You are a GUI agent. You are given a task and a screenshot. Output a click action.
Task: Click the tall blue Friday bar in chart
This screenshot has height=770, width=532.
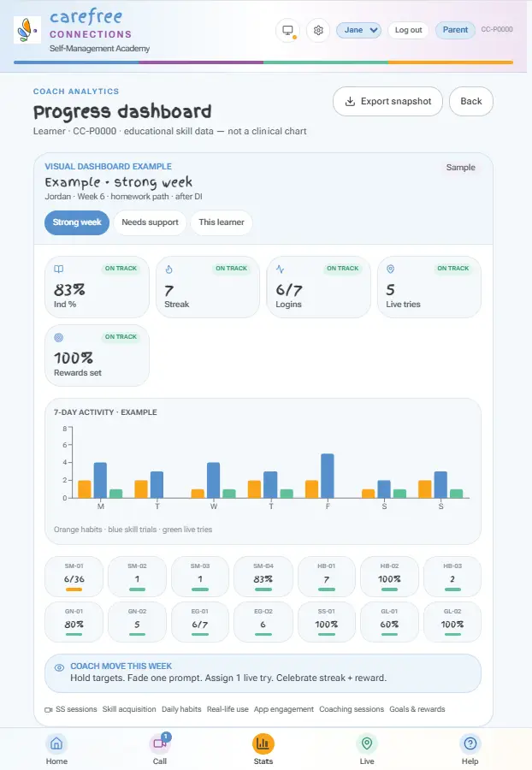[328, 476]
